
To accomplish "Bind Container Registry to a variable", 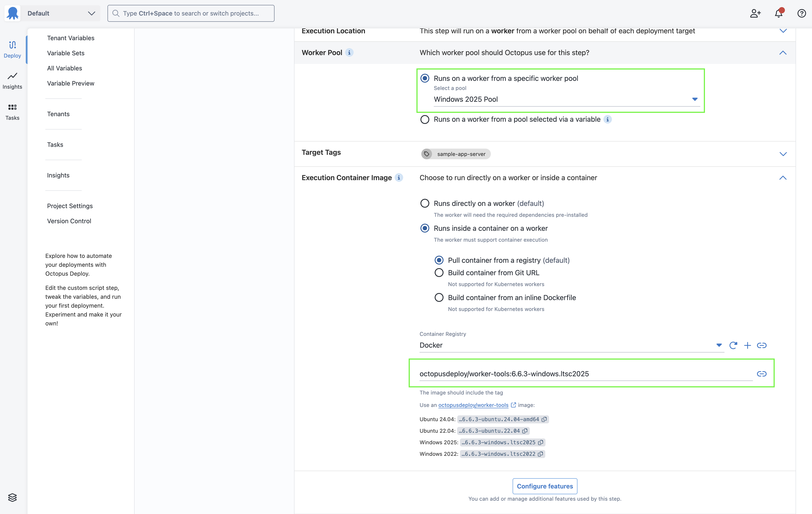I will pos(762,345).
